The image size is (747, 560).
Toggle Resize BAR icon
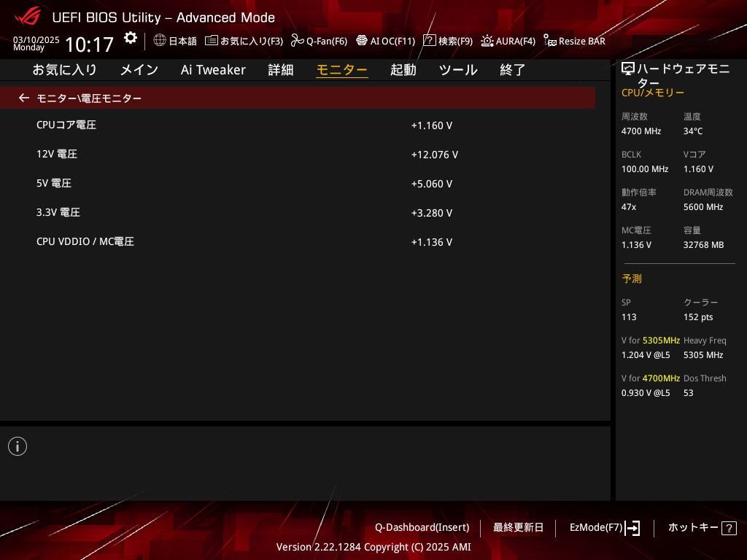tap(550, 41)
